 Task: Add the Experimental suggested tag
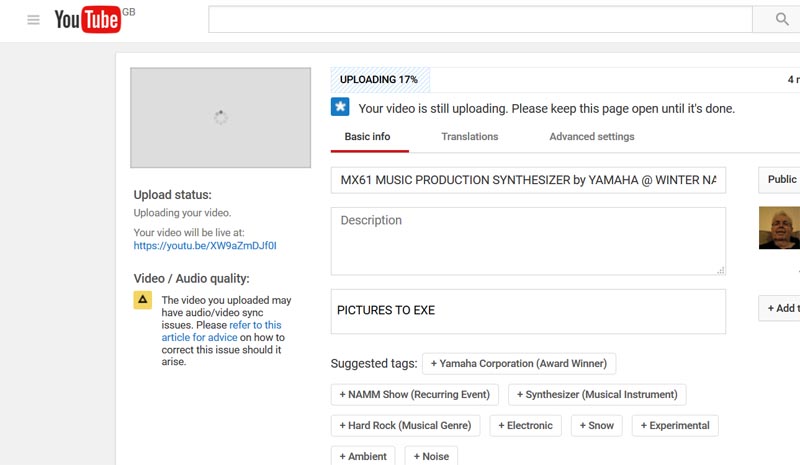tap(675, 426)
